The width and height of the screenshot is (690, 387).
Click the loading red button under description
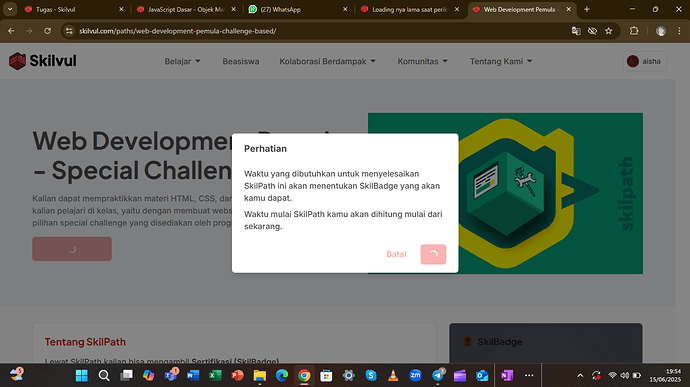tap(72, 249)
